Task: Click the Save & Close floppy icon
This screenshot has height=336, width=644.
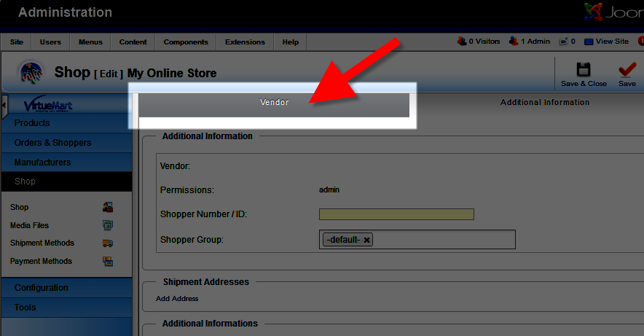Action: (x=584, y=70)
